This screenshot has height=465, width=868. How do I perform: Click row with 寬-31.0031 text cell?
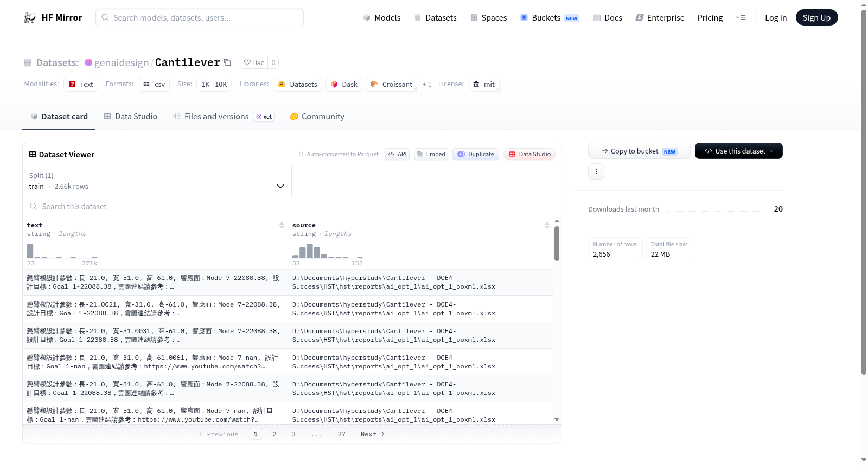click(155, 335)
